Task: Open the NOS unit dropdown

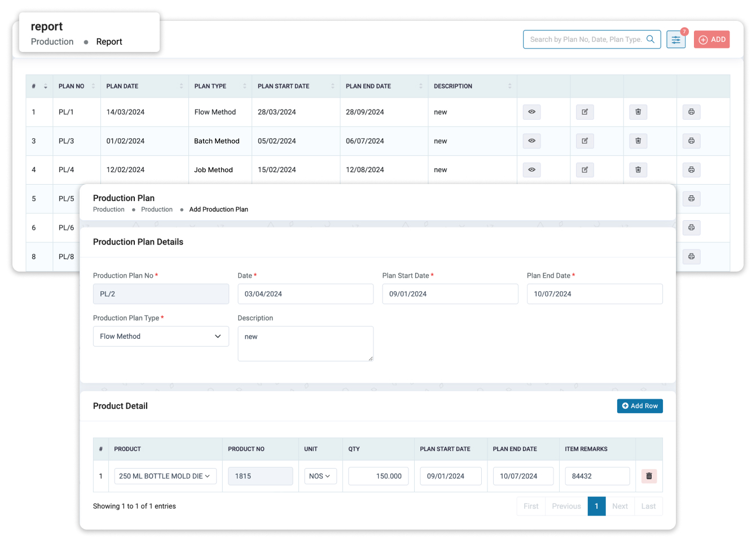Action: tap(320, 476)
